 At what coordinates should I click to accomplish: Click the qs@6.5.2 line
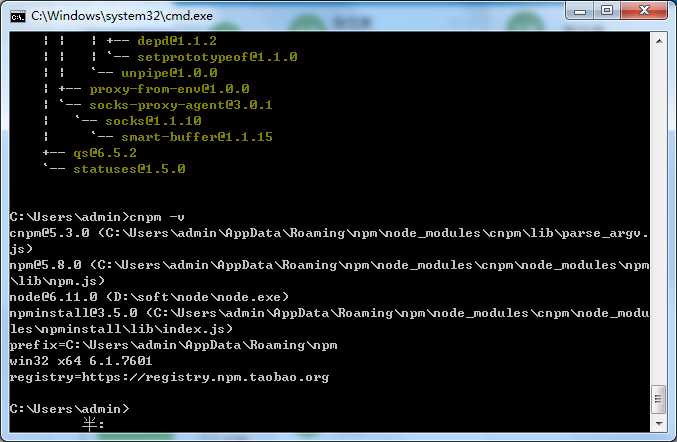pos(105,153)
